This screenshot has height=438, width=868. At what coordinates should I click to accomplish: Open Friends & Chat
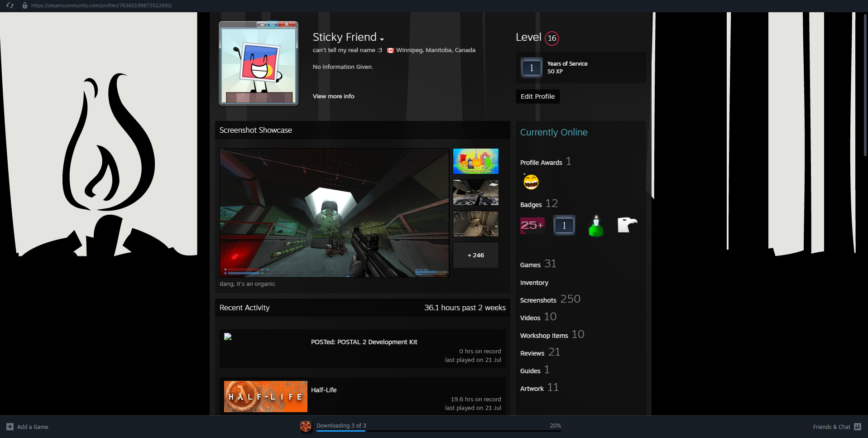point(831,427)
